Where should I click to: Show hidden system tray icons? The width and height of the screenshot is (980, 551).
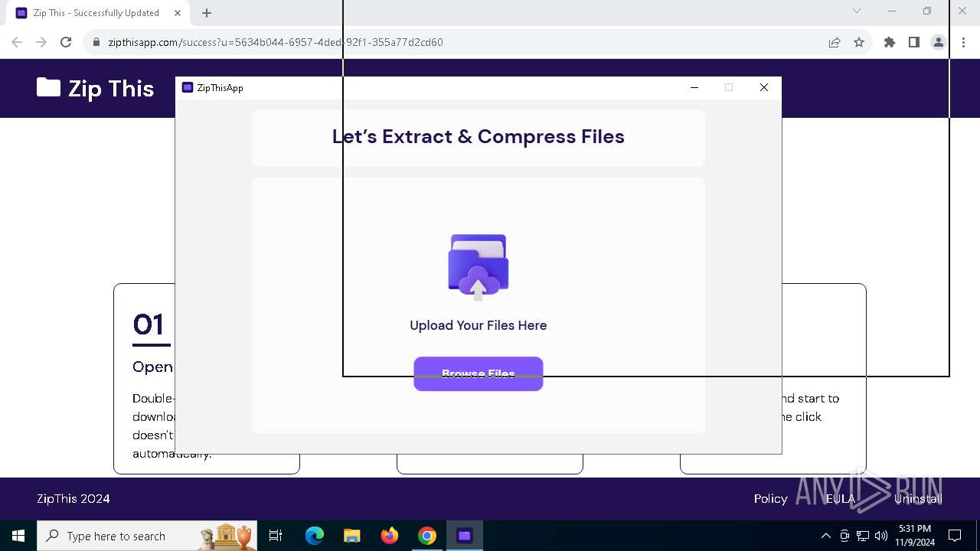click(825, 536)
